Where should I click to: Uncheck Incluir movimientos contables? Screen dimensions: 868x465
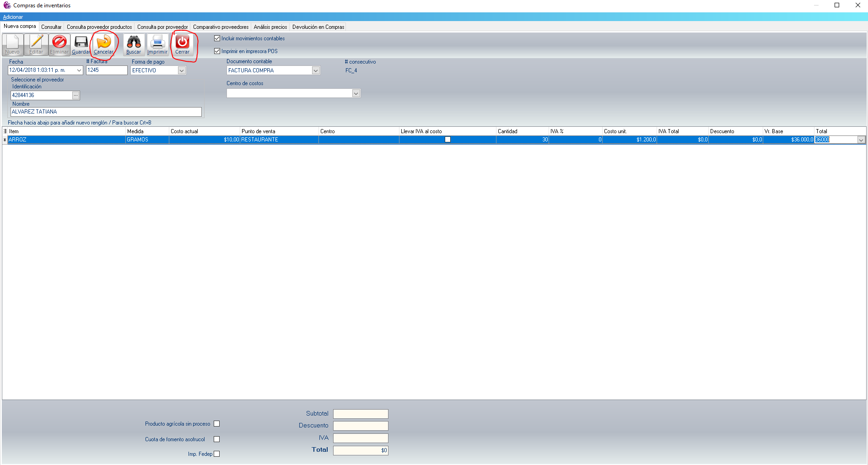coord(217,38)
